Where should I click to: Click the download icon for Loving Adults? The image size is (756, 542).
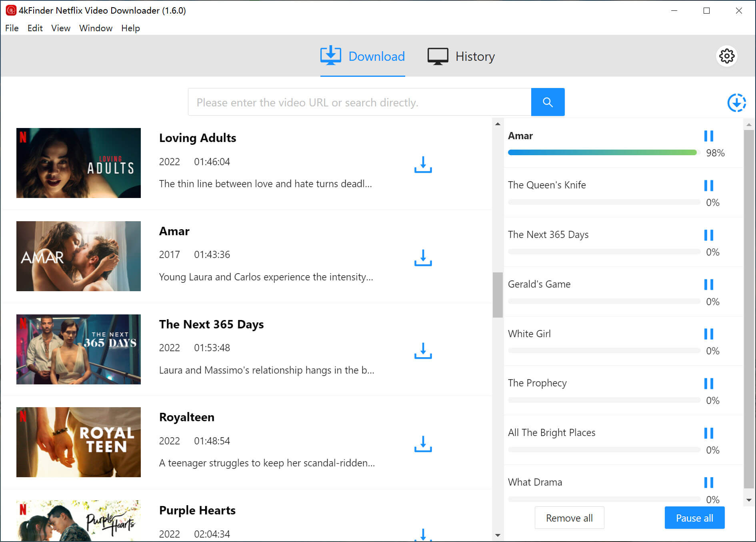423,164
